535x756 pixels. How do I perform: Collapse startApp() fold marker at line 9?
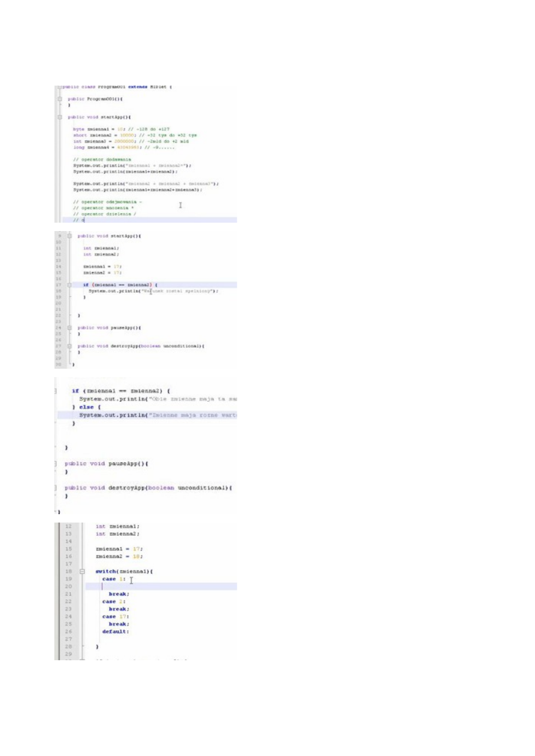click(x=70, y=236)
